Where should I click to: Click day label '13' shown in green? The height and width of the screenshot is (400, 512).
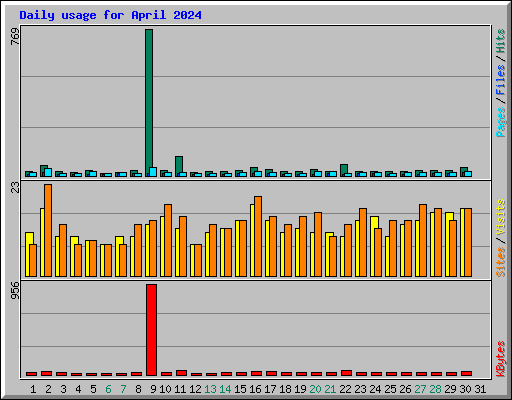[210, 389]
